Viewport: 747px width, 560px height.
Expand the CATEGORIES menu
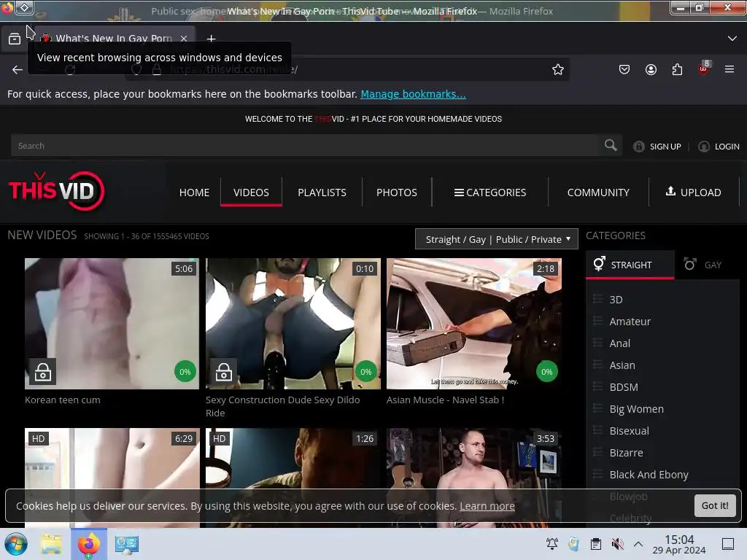tap(490, 192)
